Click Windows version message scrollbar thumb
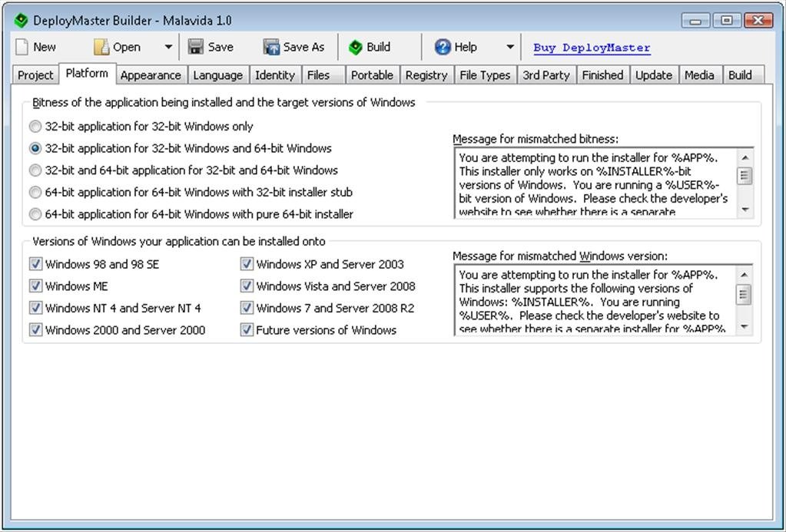Screen dimensions: 786x532 (745, 294)
